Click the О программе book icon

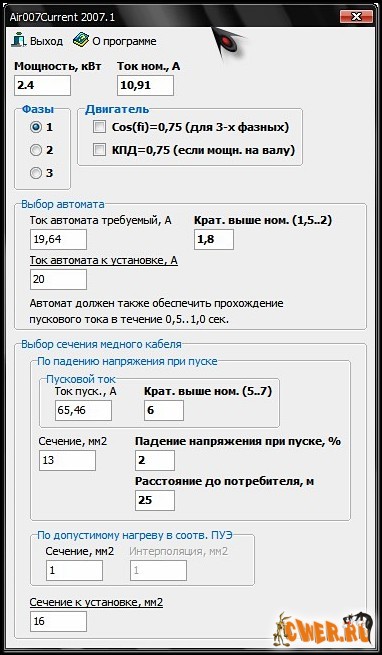point(81,40)
